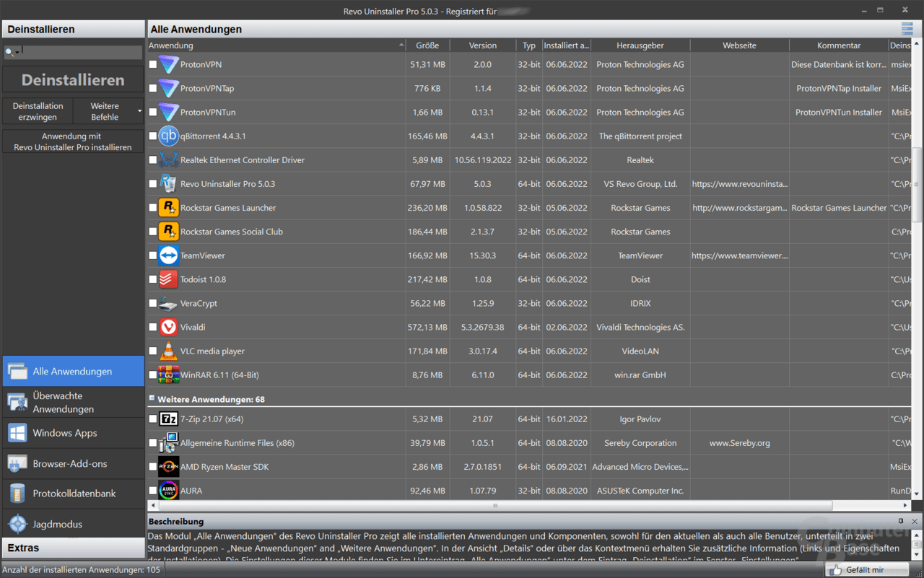Click the Deinstallieren section header
The width and height of the screenshot is (924, 578).
(73, 29)
